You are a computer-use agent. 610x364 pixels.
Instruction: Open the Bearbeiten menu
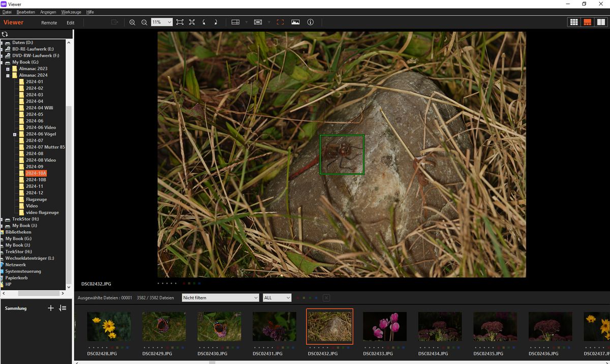26,12
